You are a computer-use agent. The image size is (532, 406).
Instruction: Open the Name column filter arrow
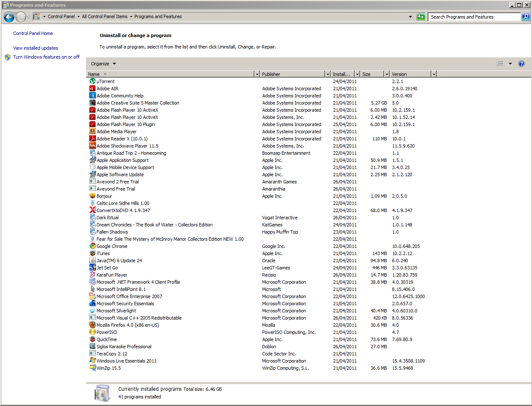point(257,74)
